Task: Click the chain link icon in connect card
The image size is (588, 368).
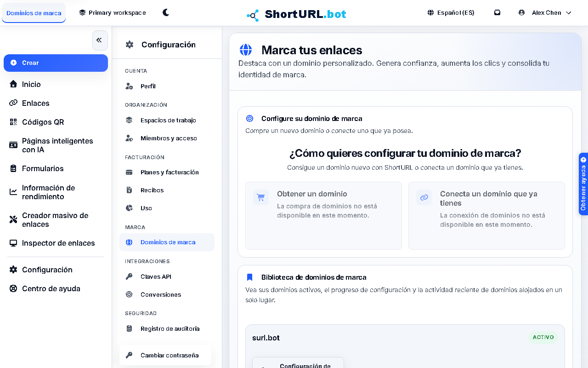Action: (x=424, y=197)
